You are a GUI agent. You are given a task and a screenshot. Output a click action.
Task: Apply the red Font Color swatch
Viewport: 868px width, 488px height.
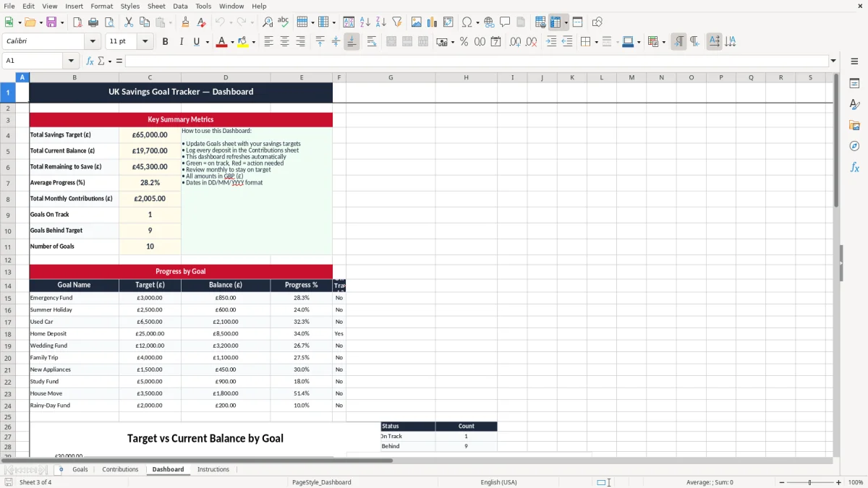coord(221,42)
